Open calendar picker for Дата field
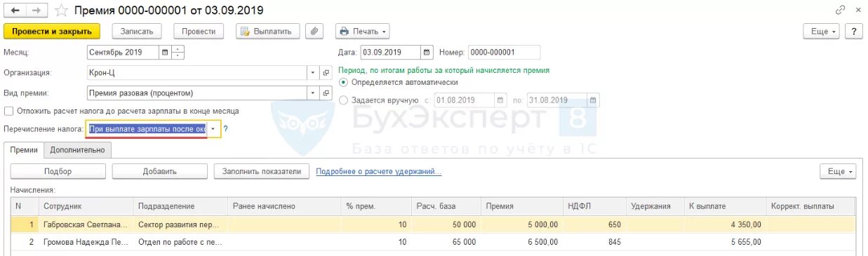This screenshot has width=868, height=256. point(427,52)
